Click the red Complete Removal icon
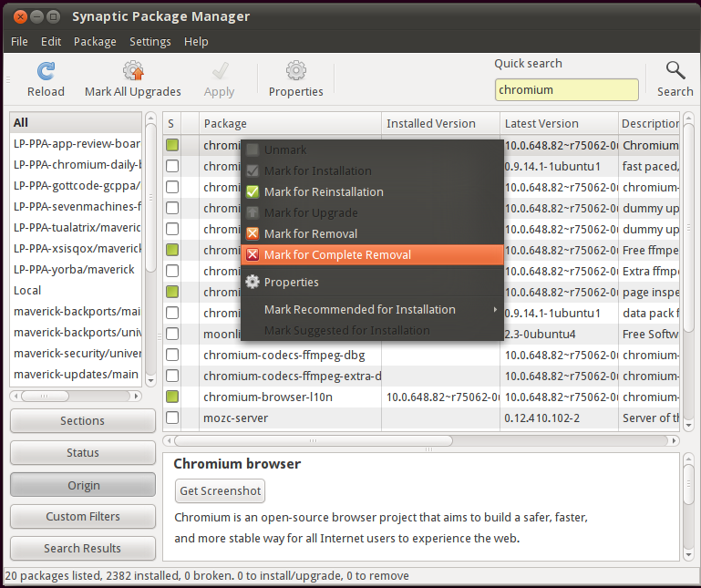701x588 pixels. [x=253, y=255]
